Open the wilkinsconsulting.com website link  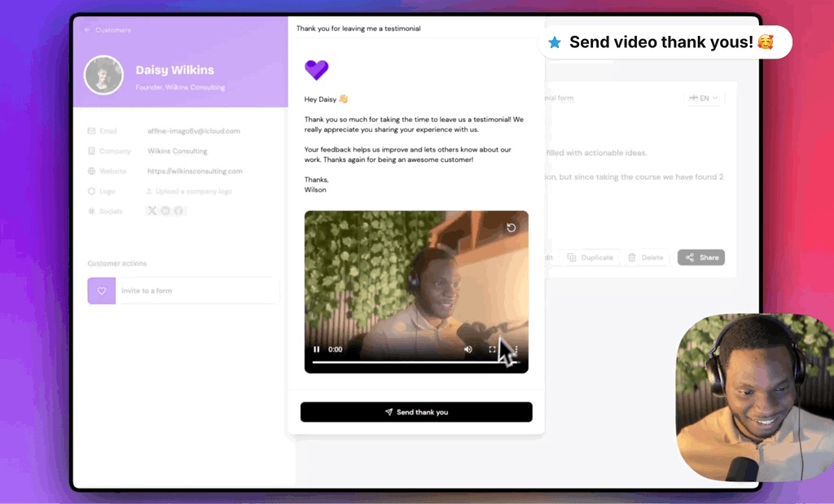pyautogui.click(x=195, y=171)
